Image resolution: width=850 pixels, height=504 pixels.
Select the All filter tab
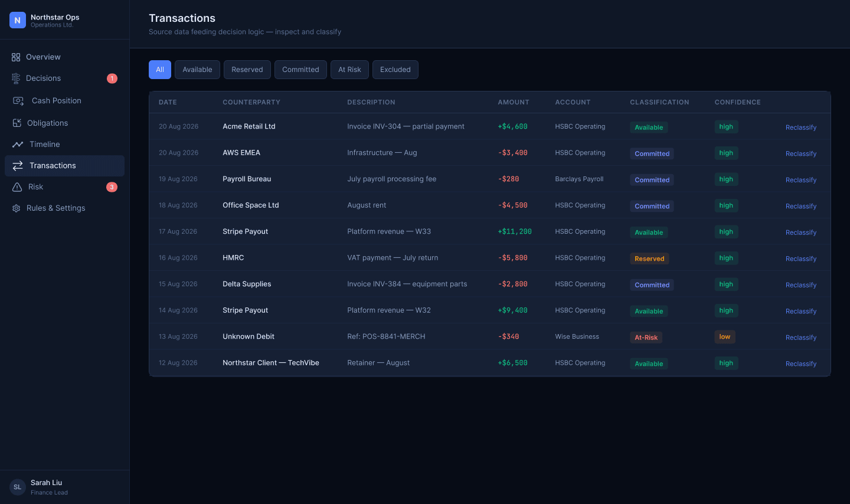click(160, 70)
